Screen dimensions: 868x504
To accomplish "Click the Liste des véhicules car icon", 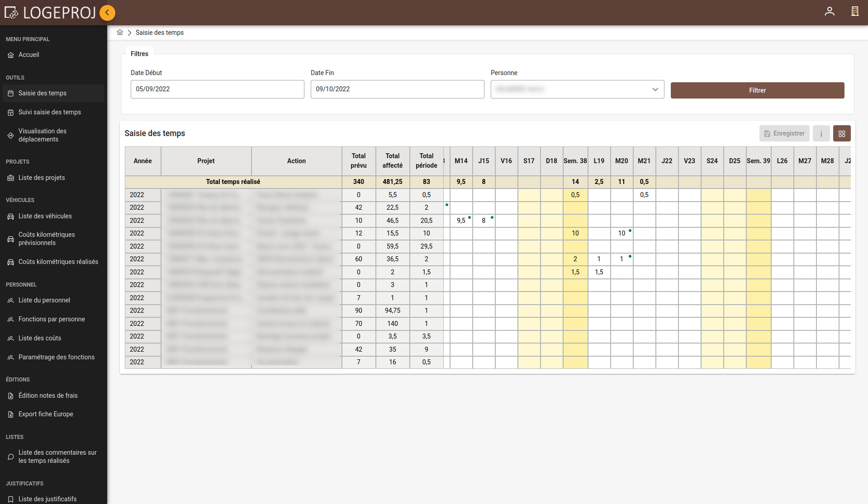I will pos(11,217).
